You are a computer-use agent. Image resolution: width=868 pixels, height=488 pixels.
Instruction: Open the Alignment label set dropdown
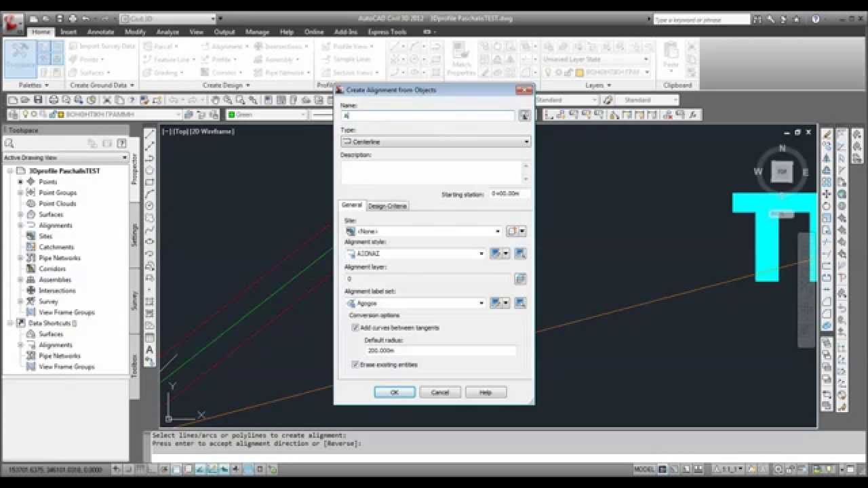[415, 303]
